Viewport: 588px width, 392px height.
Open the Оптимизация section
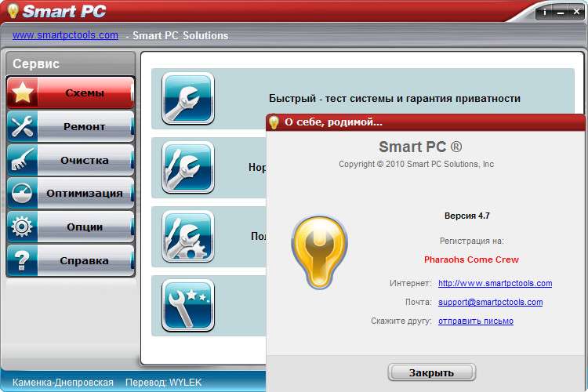click(70, 193)
